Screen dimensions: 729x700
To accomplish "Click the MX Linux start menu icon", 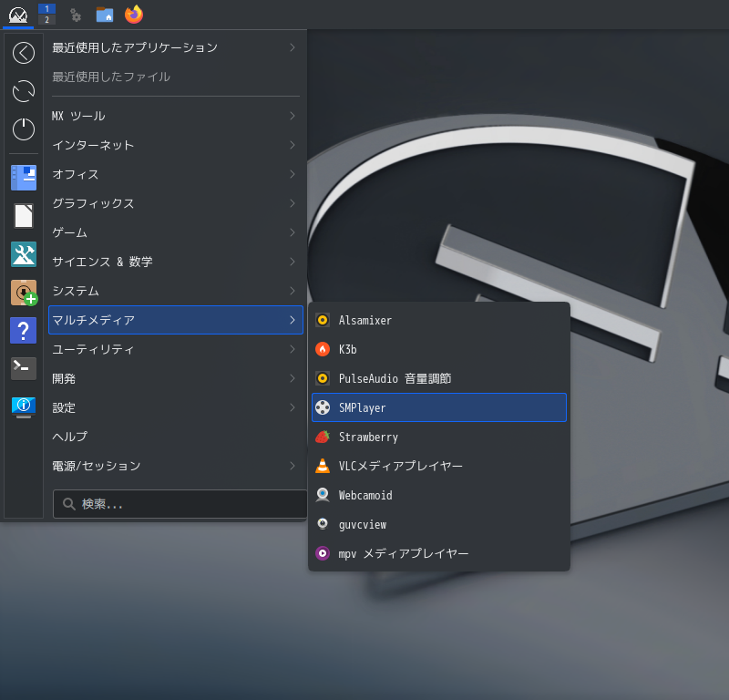I will (18, 15).
